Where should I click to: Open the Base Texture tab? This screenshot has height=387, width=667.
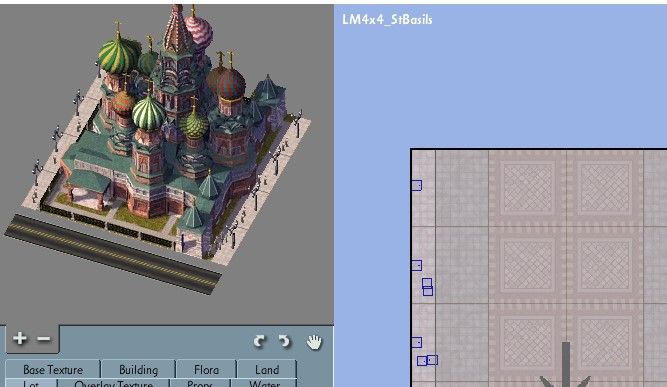click(x=53, y=370)
